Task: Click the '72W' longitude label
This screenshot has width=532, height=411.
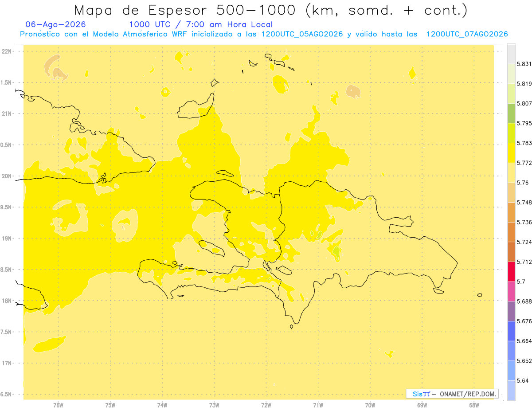Action: pyautogui.click(x=266, y=405)
